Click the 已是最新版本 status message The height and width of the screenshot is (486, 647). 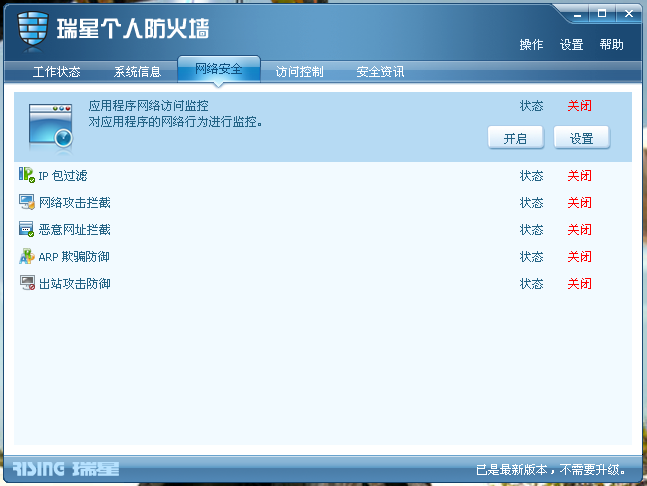tap(551, 469)
